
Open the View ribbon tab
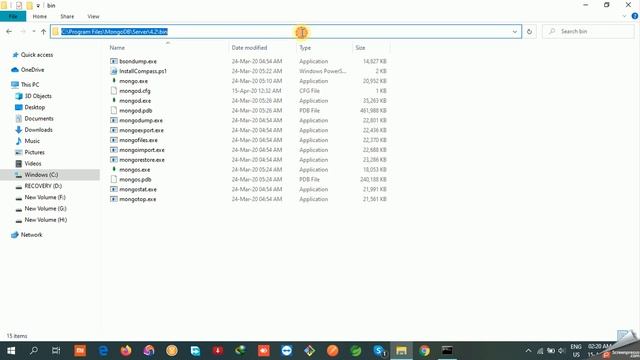(93, 16)
